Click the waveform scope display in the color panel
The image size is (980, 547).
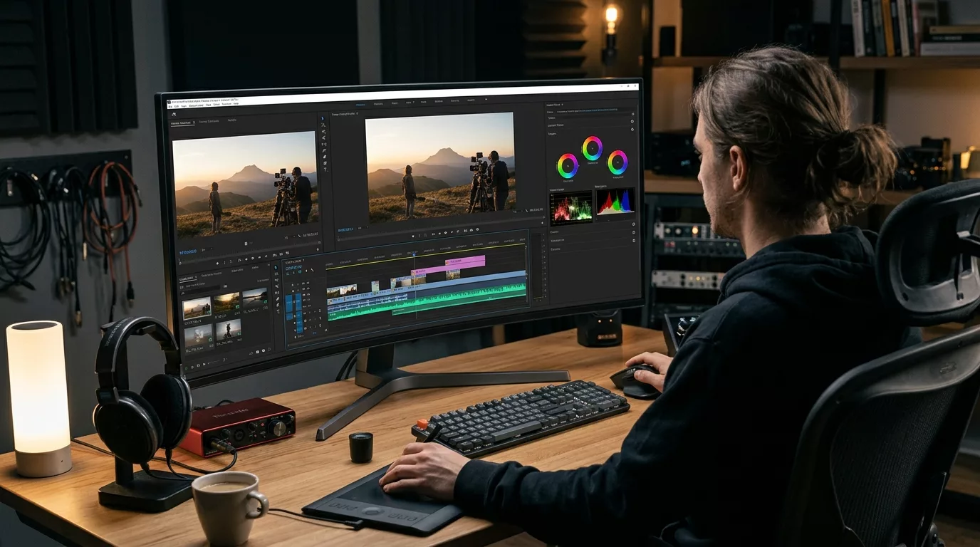click(570, 208)
